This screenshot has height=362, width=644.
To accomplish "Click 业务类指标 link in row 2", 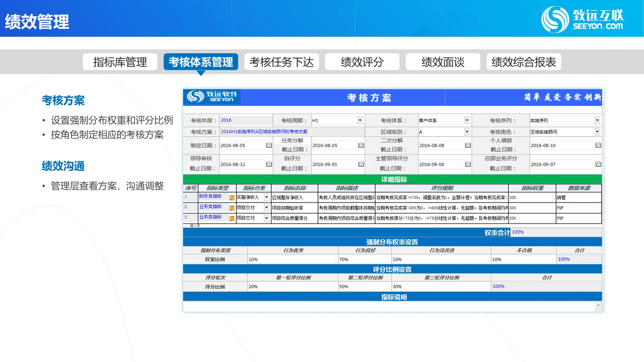I will click(210, 207).
